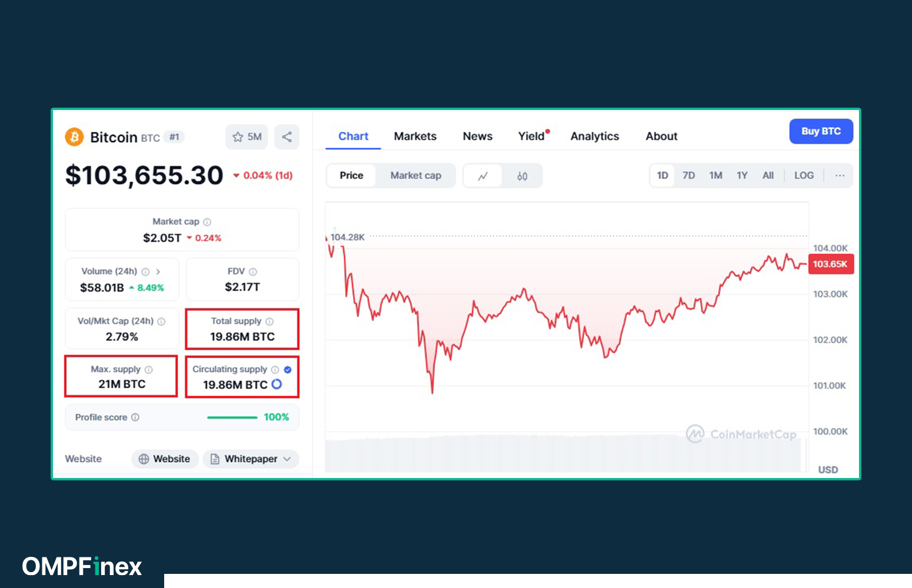Image resolution: width=912 pixels, height=588 pixels.
Task: Select the 1Y timeframe on the chart
Action: [742, 175]
